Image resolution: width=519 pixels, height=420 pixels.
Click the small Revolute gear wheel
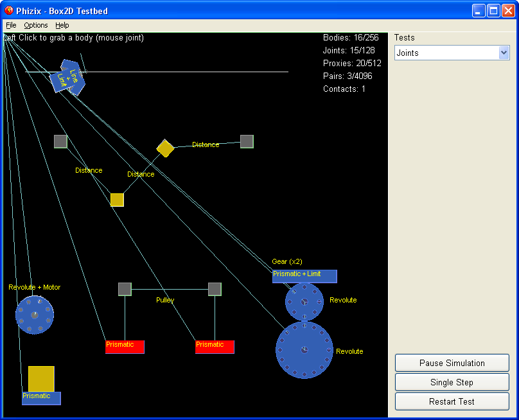click(304, 301)
